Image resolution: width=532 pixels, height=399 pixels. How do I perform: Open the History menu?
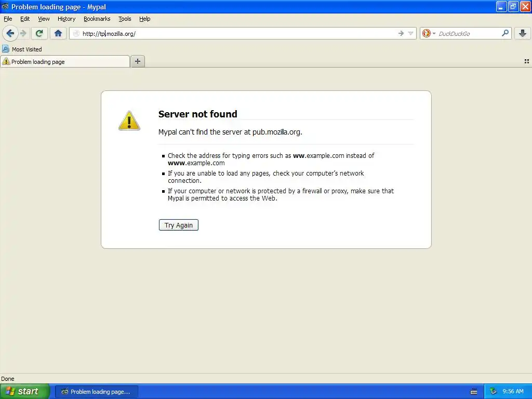(66, 19)
